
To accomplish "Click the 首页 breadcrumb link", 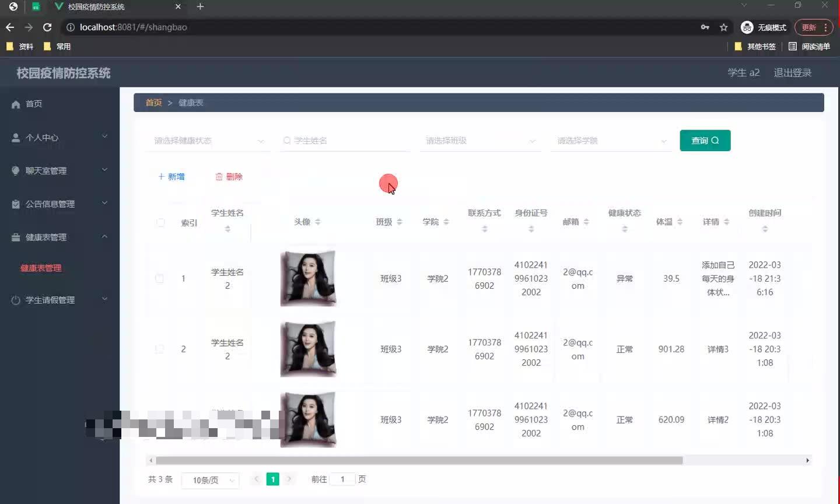I will point(153,103).
